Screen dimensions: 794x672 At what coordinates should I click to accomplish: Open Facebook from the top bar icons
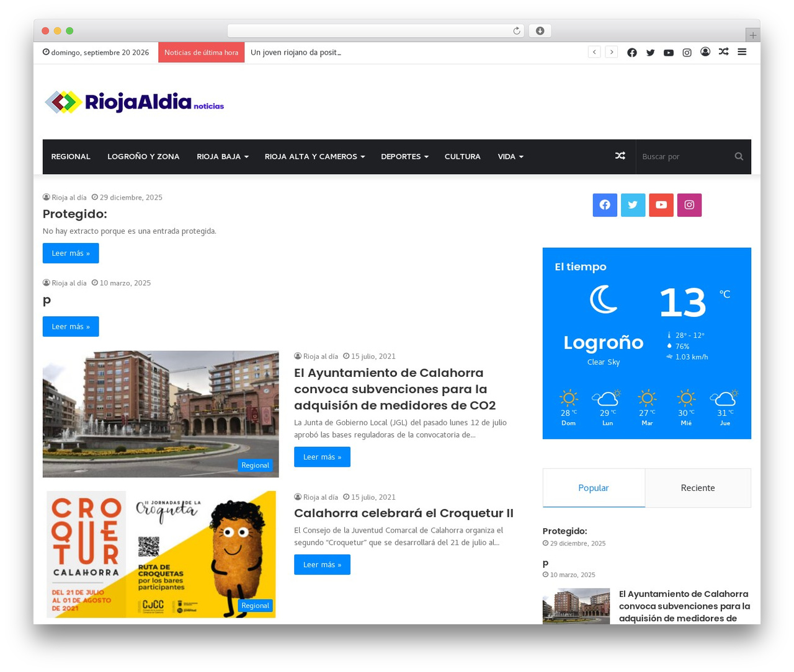tap(631, 53)
